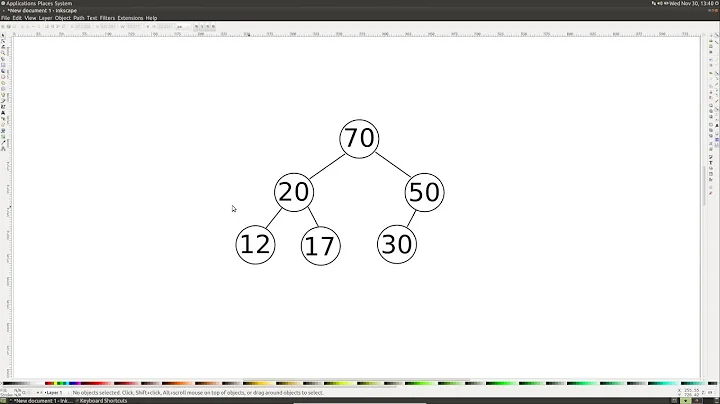The height and width of the screenshot is (404, 720).
Task: Select the Zoom tool in toolbox
Action: pos(3,53)
